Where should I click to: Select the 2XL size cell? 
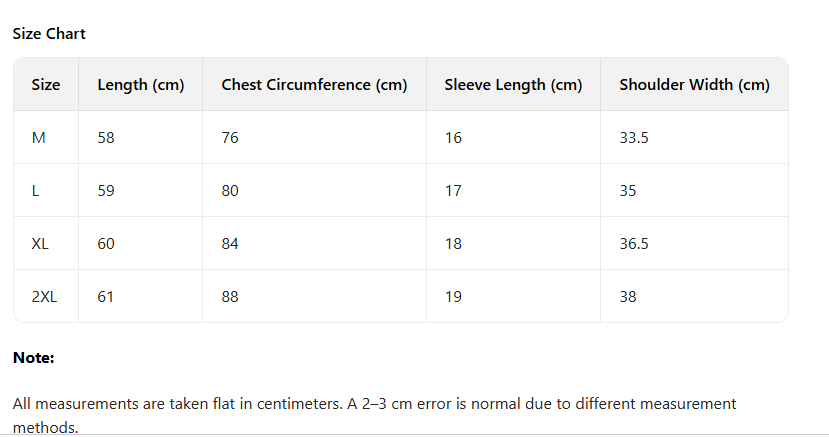pyautogui.click(x=44, y=297)
